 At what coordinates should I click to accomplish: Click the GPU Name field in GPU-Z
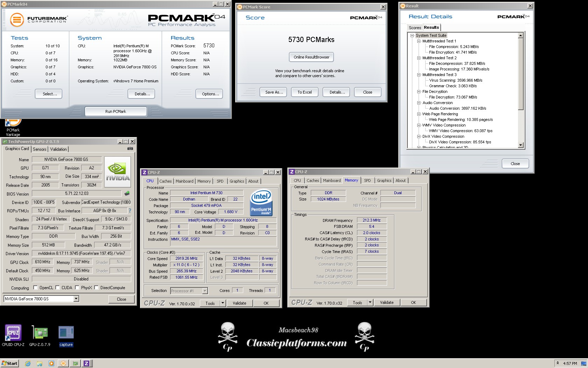tap(66, 159)
